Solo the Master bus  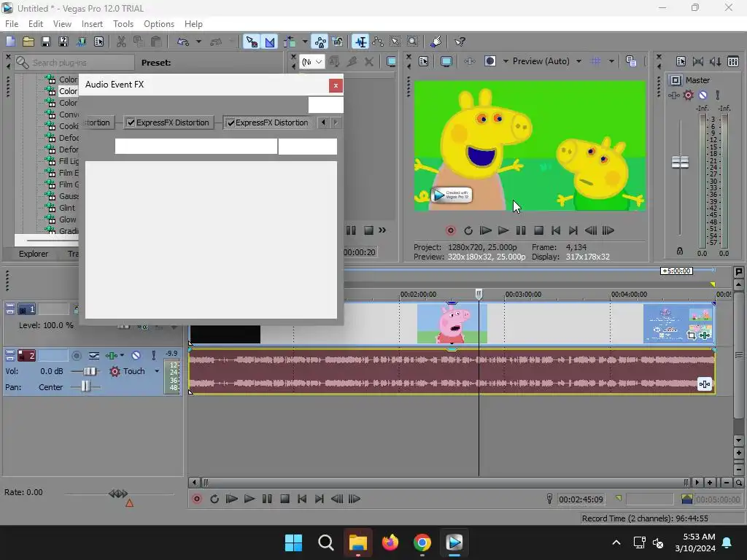pos(718,96)
